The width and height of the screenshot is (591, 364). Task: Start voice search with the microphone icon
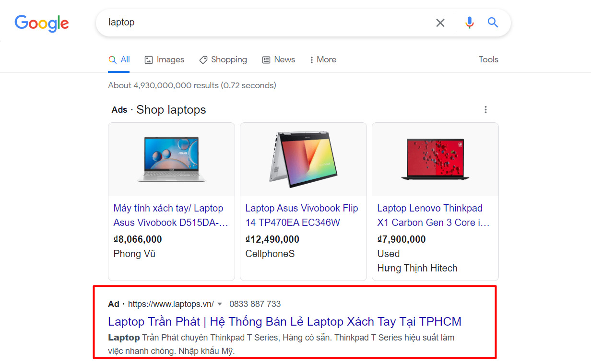tap(469, 23)
